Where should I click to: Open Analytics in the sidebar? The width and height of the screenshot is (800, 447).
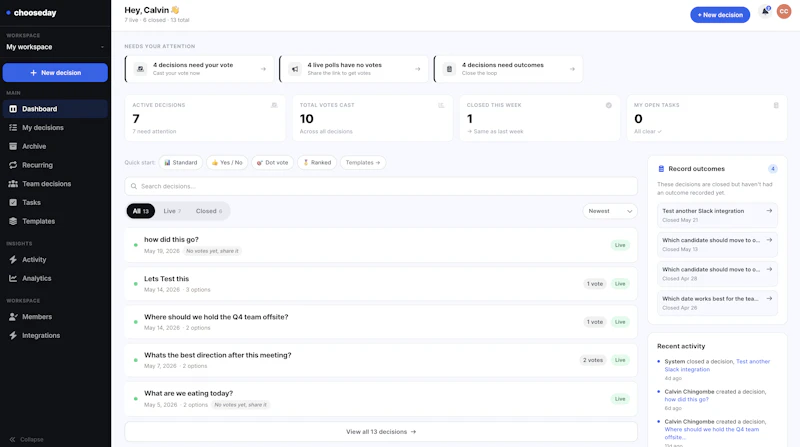[x=55, y=278]
